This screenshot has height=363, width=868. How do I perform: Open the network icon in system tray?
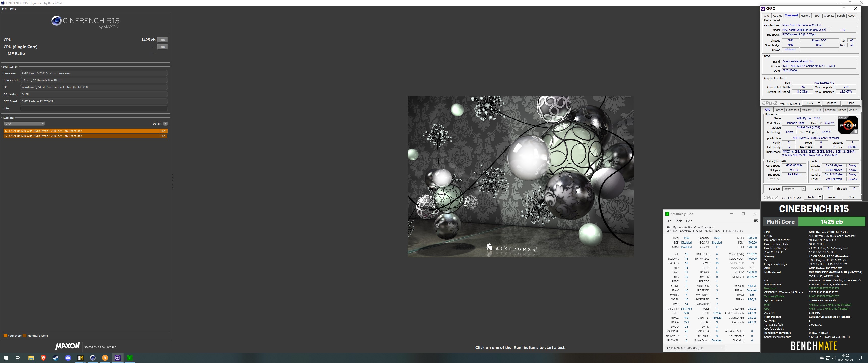828,358
